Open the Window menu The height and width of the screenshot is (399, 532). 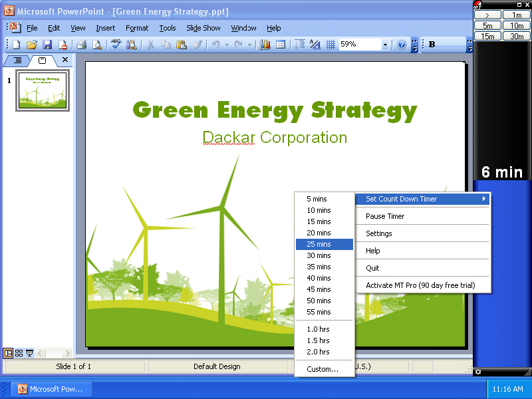pyautogui.click(x=243, y=28)
